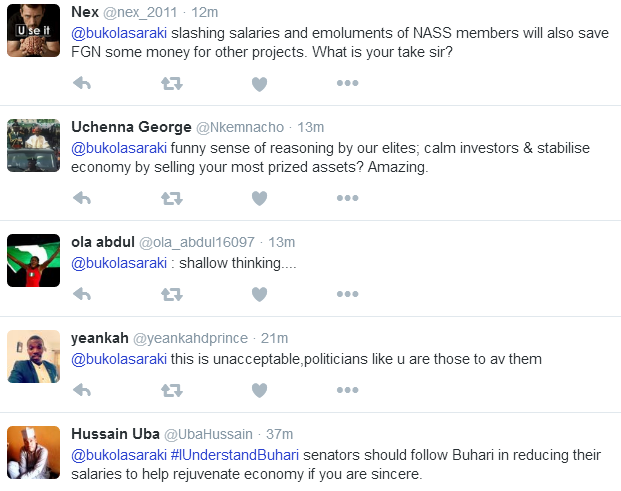Open more options on yeankah's tweet
The image size is (621, 491).
click(x=347, y=389)
